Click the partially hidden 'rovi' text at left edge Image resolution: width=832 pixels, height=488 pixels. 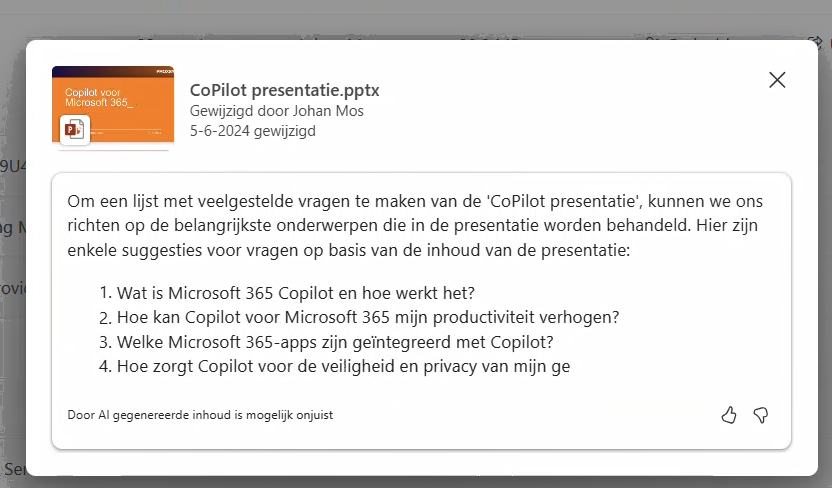(13, 289)
